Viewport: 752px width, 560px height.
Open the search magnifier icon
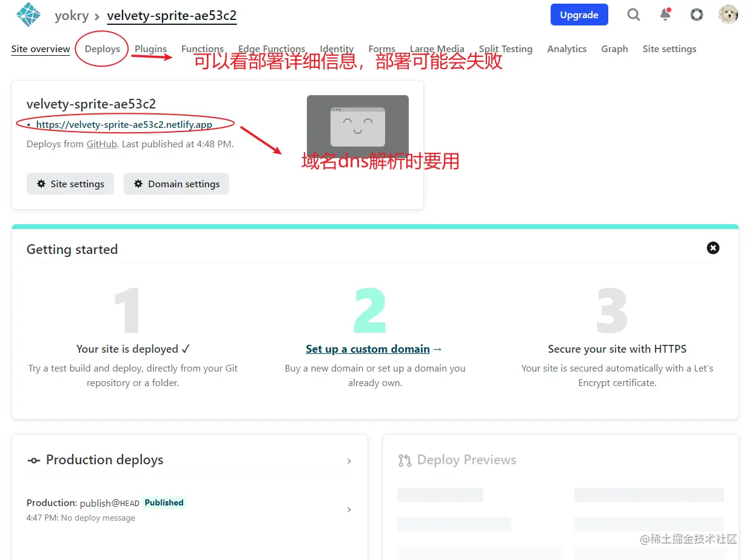634,15
